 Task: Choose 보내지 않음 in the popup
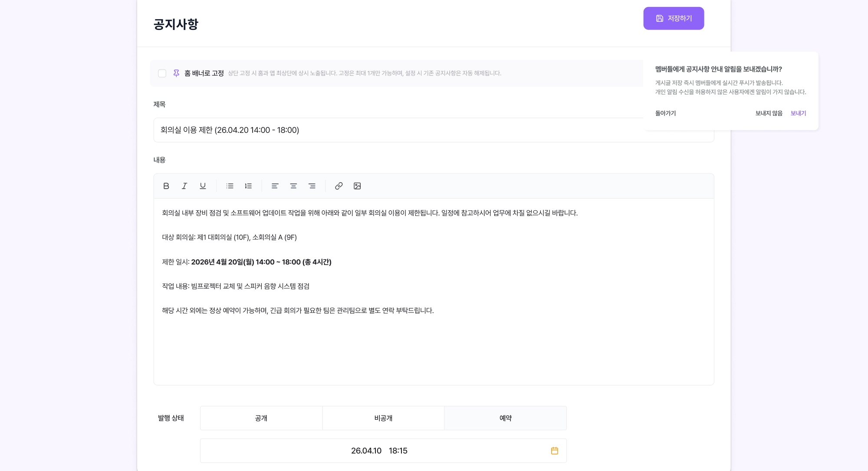[x=769, y=113]
